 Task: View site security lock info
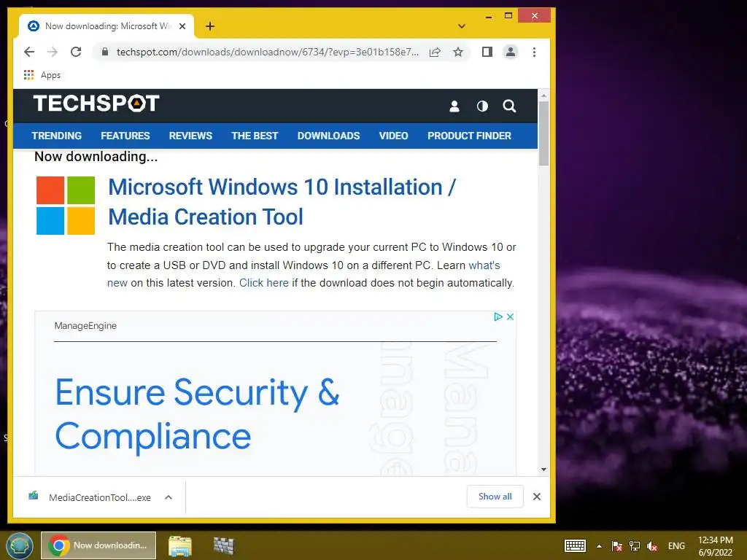tap(105, 52)
